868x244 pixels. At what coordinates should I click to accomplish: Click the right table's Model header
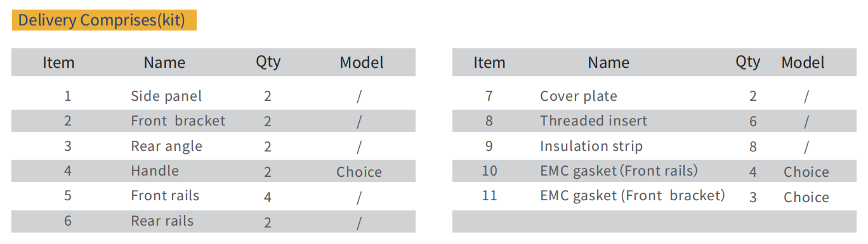803,63
